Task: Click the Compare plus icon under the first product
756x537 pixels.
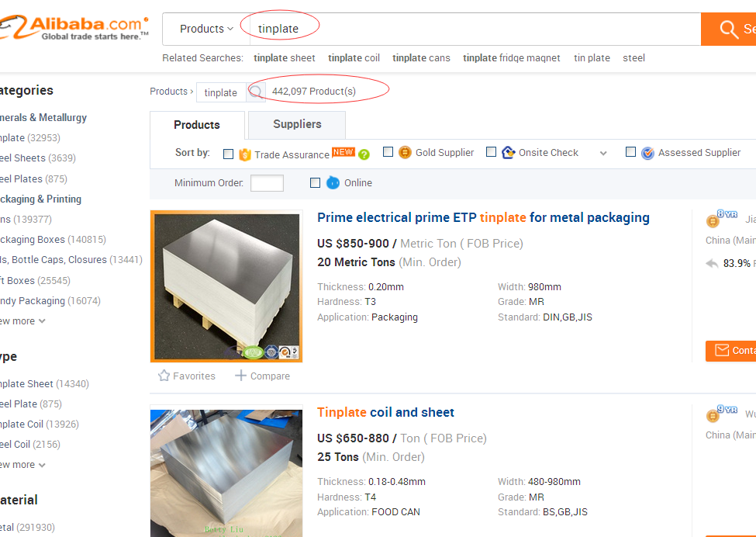Action: click(x=240, y=375)
